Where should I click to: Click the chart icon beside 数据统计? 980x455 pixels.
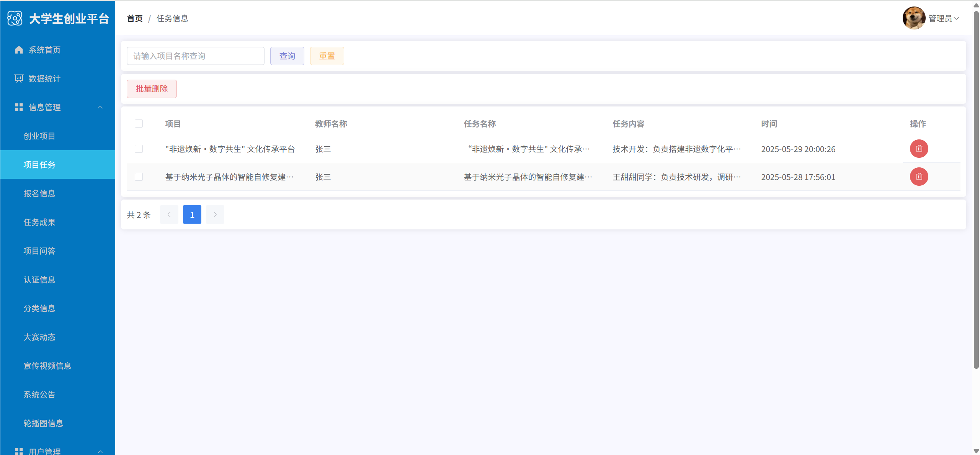[19, 79]
